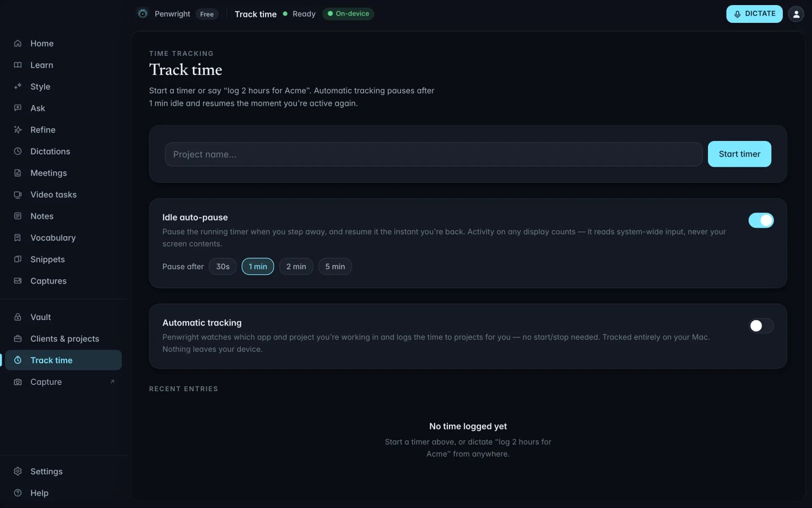The height and width of the screenshot is (508, 812).
Task: Click the Ready status indicator
Action: (299, 14)
